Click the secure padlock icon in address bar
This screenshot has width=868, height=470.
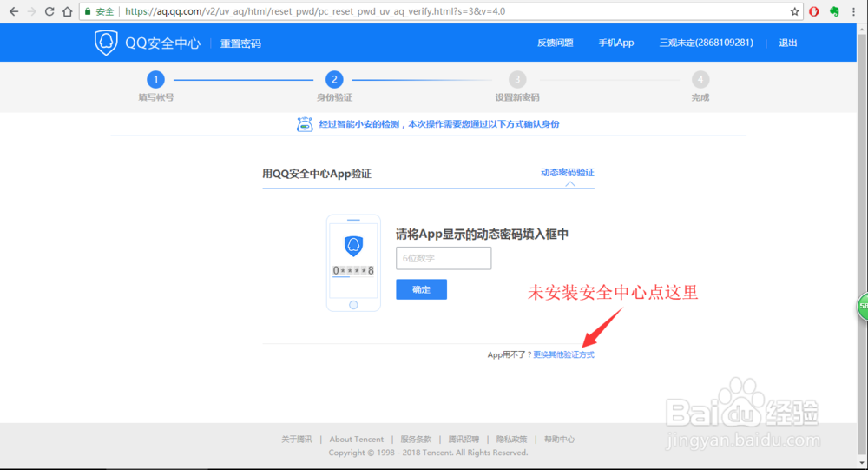tap(88, 11)
